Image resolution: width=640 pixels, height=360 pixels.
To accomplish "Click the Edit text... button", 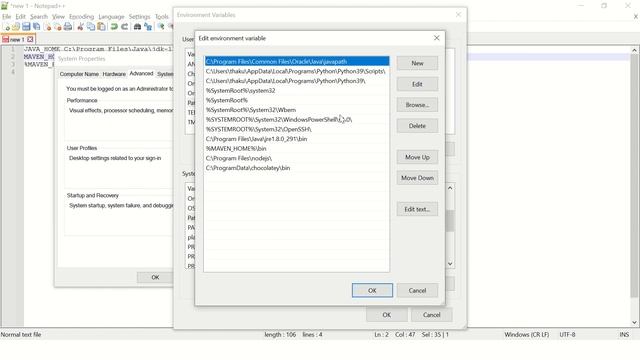I will click(417, 209).
